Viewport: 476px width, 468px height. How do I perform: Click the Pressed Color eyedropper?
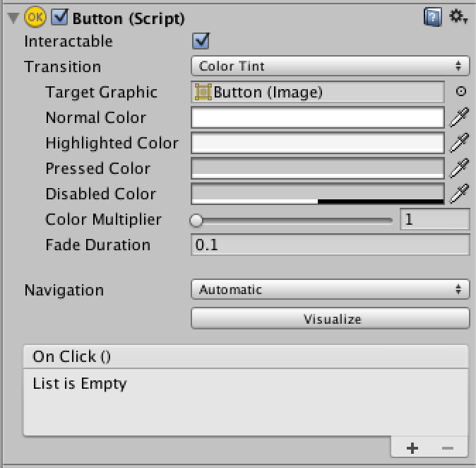(x=459, y=168)
